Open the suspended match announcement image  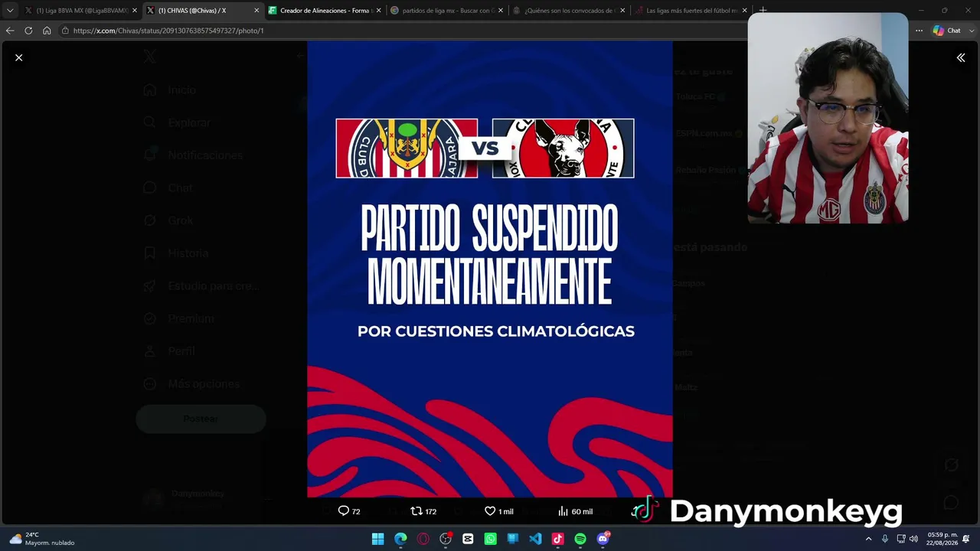pyautogui.click(x=490, y=269)
